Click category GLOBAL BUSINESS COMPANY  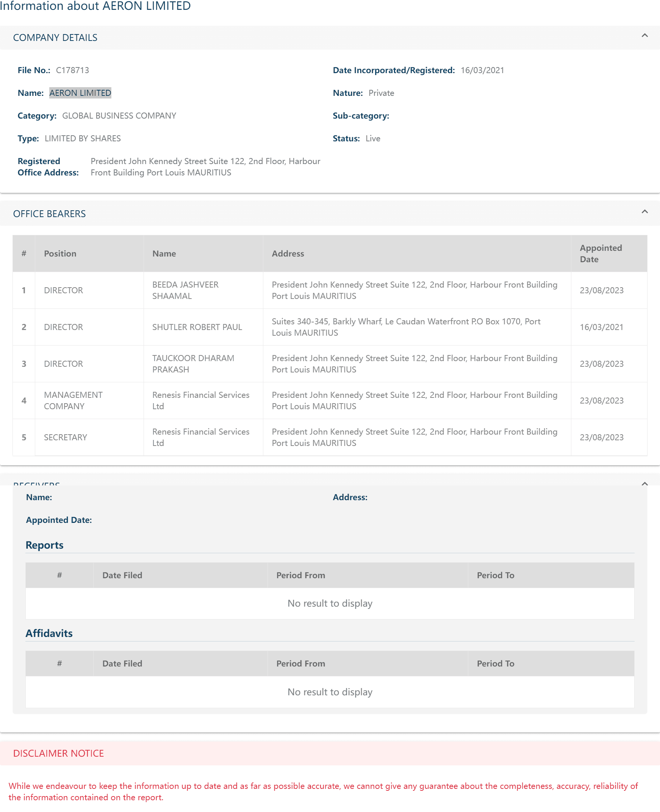coord(119,116)
